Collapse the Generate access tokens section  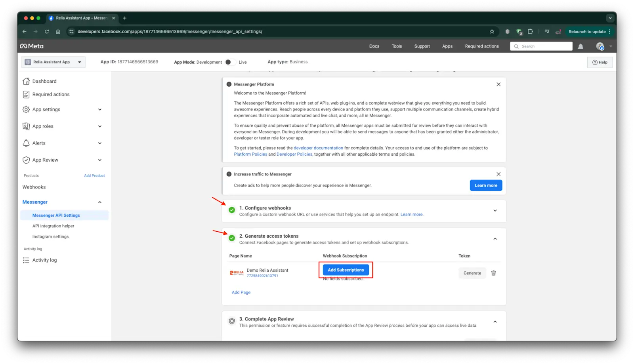tap(495, 239)
